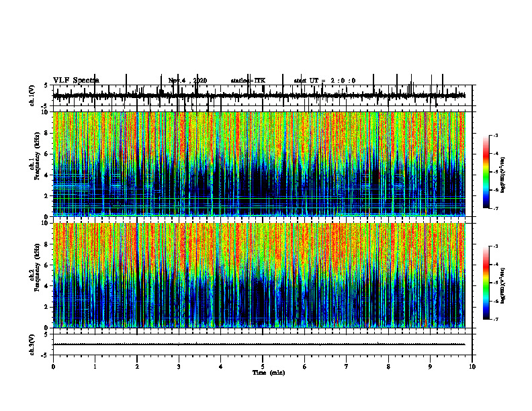This screenshot has width=532, height=411.
Task: Click the ch.3 voltage waveform trace
Action: click(x=259, y=345)
